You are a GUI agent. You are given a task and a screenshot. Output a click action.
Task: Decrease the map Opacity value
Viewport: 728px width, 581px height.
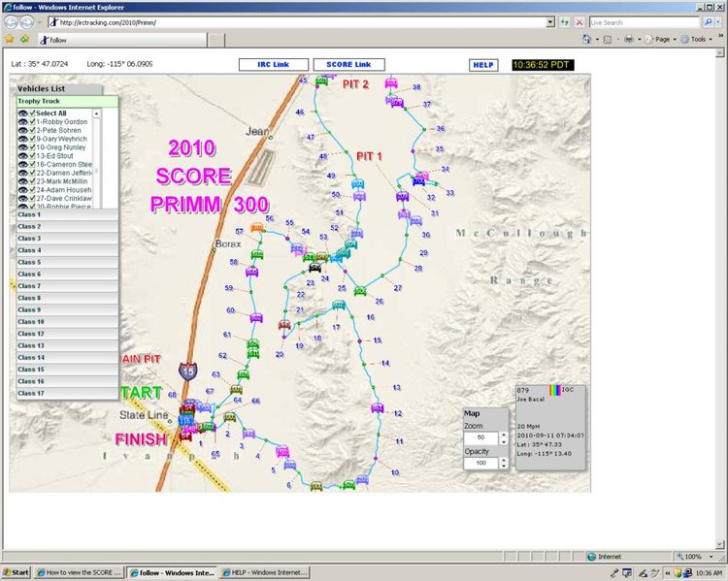(504, 466)
